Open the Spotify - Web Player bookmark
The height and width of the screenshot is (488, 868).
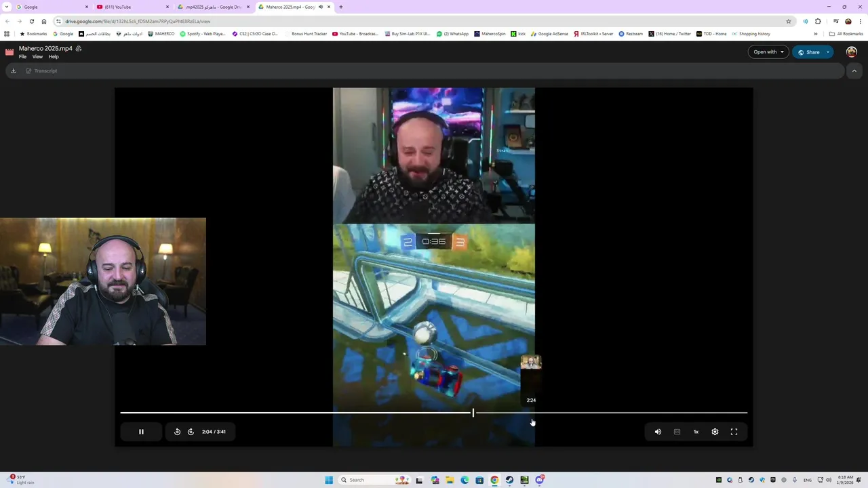(202, 34)
